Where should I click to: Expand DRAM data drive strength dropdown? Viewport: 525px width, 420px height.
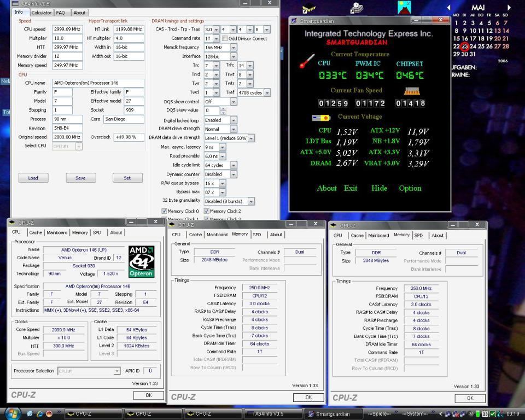(251, 138)
